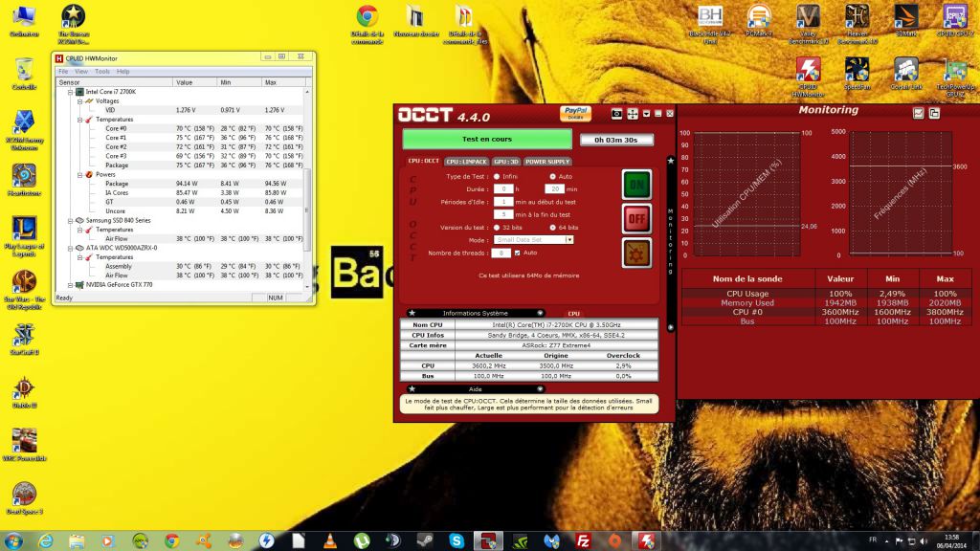Image resolution: width=980 pixels, height=551 pixels.
Task: Click the FileZilla taskbar icon
Action: point(583,540)
